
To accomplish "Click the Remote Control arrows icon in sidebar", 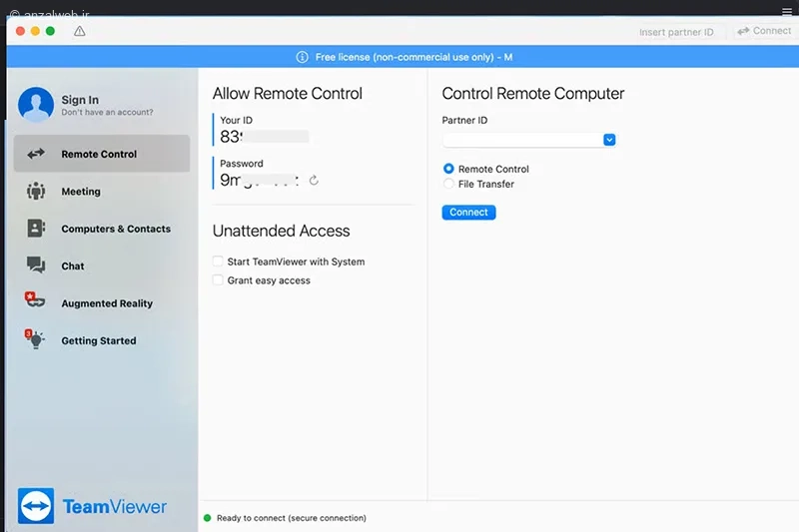I will click(x=36, y=154).
